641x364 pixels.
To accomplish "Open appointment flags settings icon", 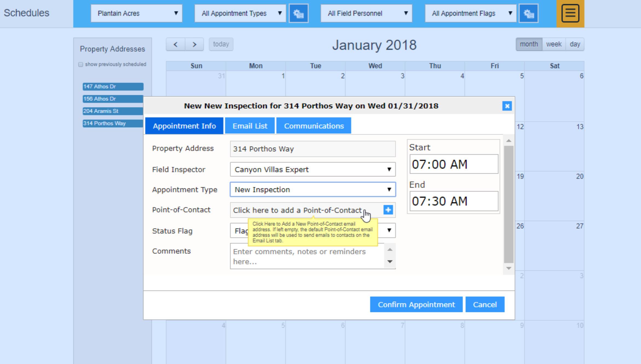I will click(x=528, y=13).
